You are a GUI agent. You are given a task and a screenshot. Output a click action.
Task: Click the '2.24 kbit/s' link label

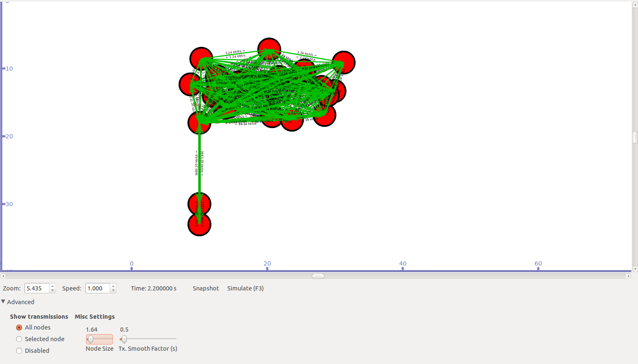(233, 52)
